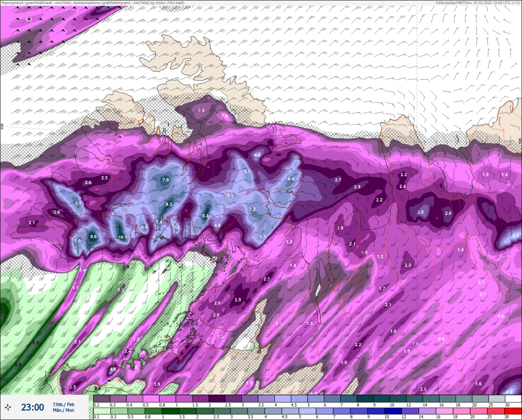Click the 8.5 precipitation value on the map

(169, 204)
